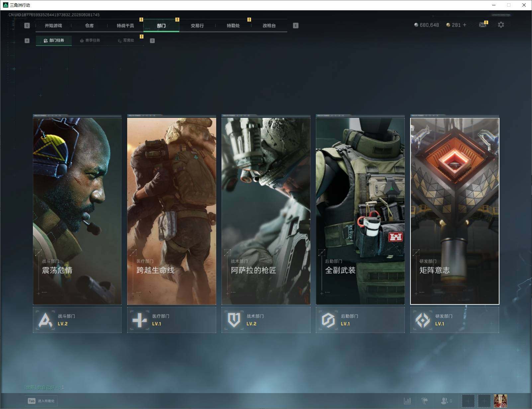Click the first empty teammate plus slot

pos(468,401)
